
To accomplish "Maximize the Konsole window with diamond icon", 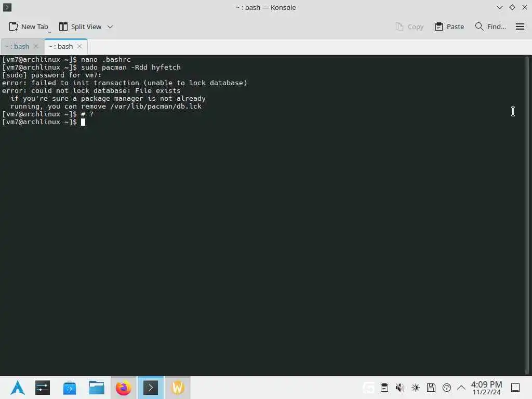I will (x=512, y=7).
